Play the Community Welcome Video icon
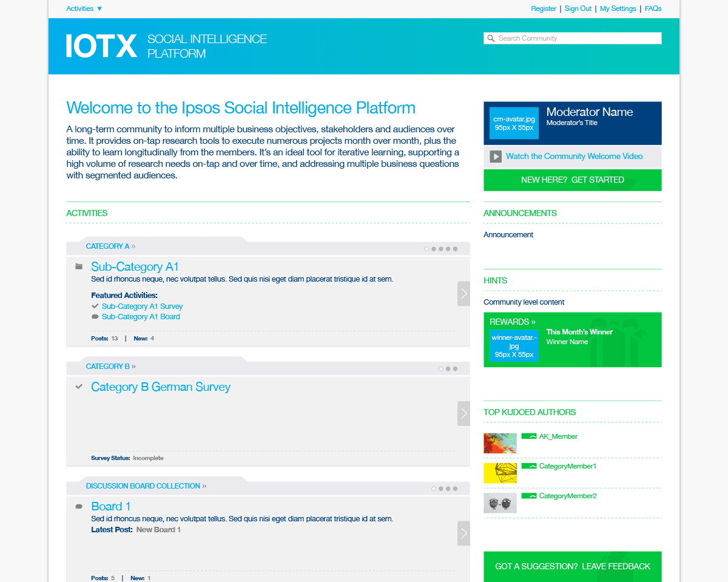728x582 pixels. (x=496, y=157)
